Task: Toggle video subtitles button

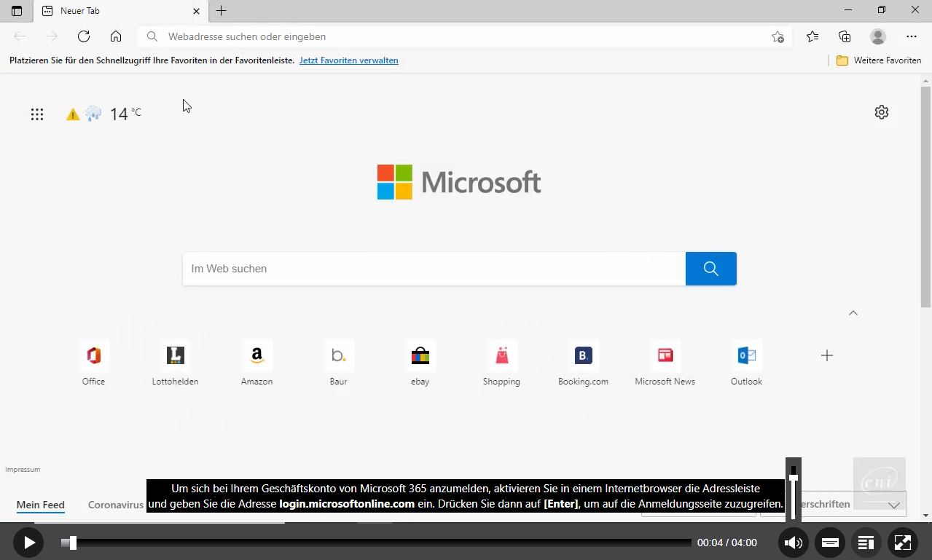Action: (x=829, y=543)
